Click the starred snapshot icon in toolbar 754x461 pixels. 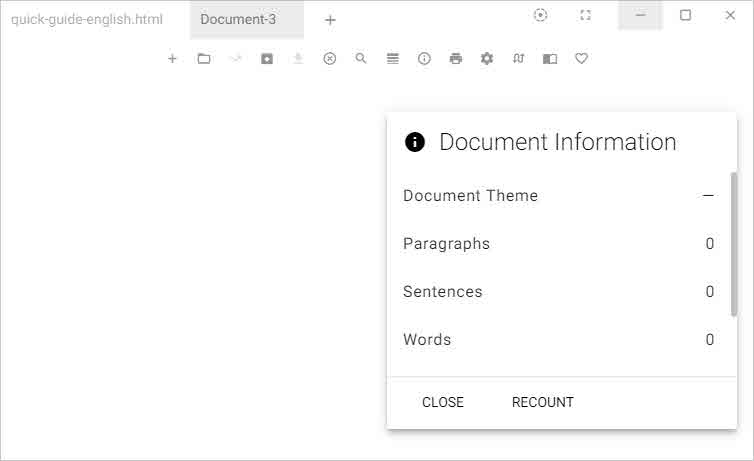pos(267,59)
